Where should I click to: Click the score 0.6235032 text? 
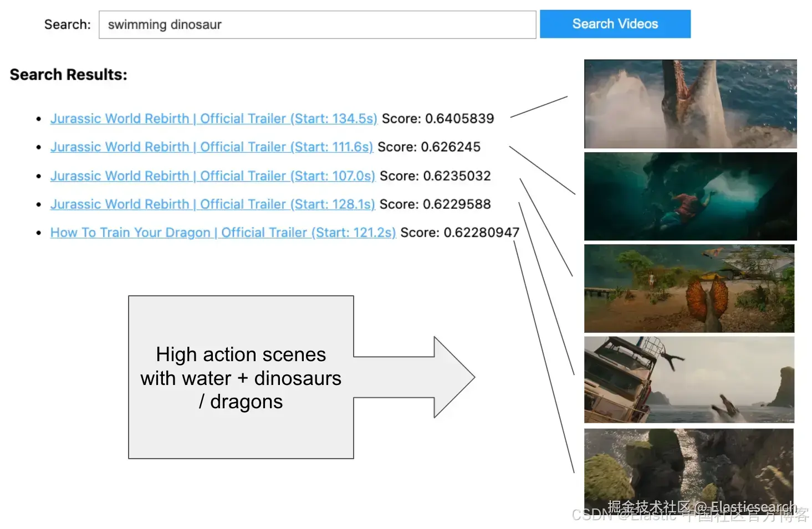point(435,176)
